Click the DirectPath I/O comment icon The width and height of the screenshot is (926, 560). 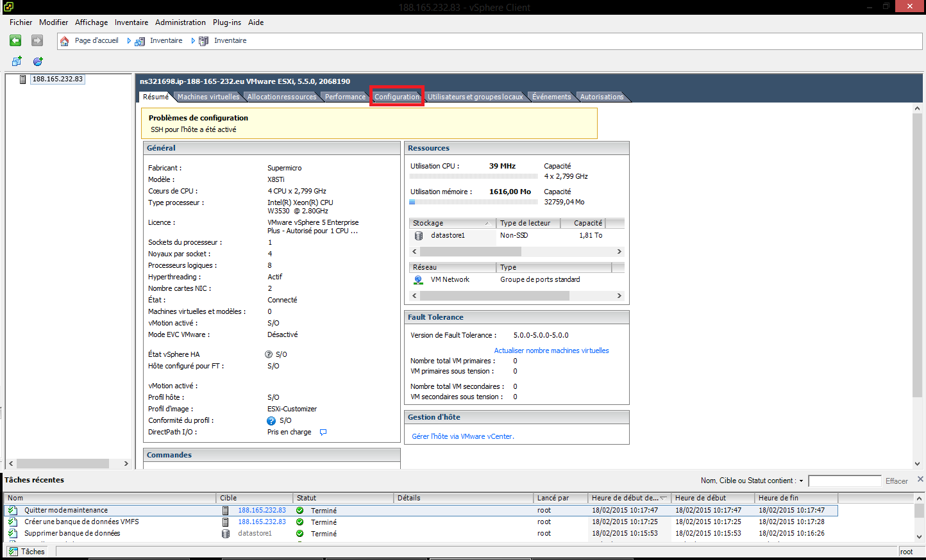[323, 432]
